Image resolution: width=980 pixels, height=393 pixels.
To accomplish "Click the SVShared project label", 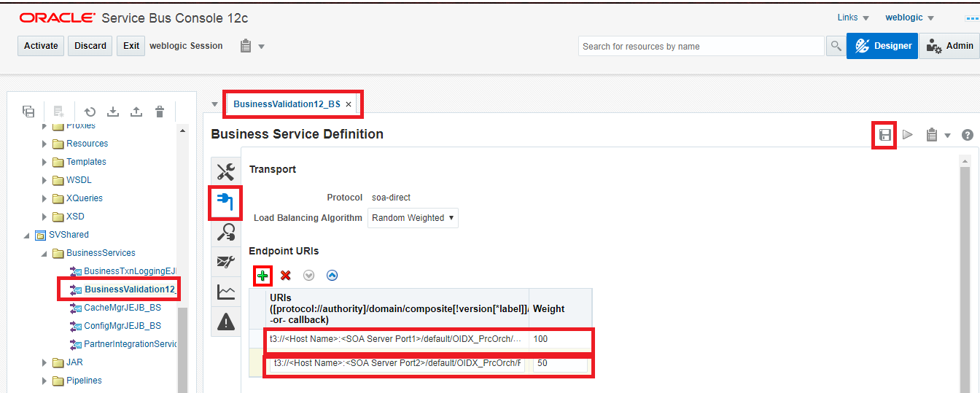I will click(x=69, y=235).
